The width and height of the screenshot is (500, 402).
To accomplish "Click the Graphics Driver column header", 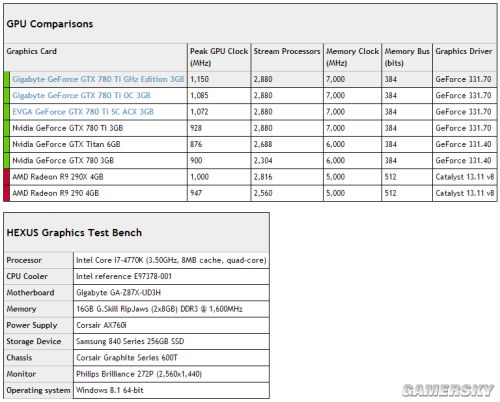I will click(x=464, y=51).
